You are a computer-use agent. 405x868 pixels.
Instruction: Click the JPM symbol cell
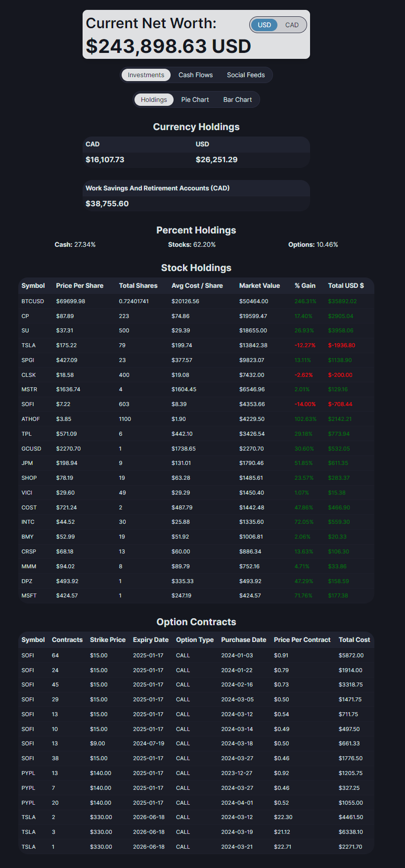(27, 463)
